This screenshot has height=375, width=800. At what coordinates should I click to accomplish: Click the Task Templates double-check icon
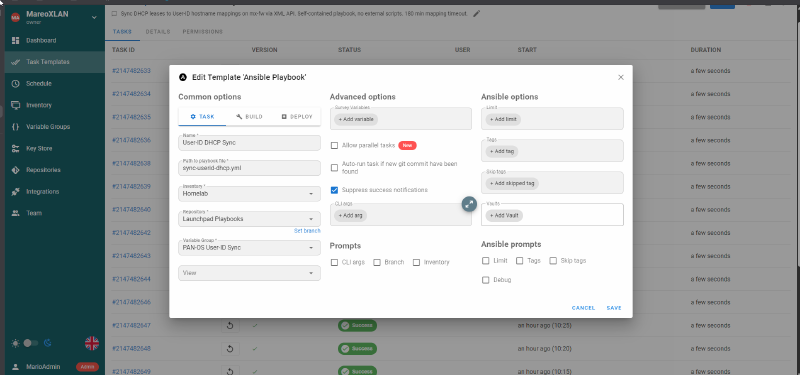tap(15, 62)
